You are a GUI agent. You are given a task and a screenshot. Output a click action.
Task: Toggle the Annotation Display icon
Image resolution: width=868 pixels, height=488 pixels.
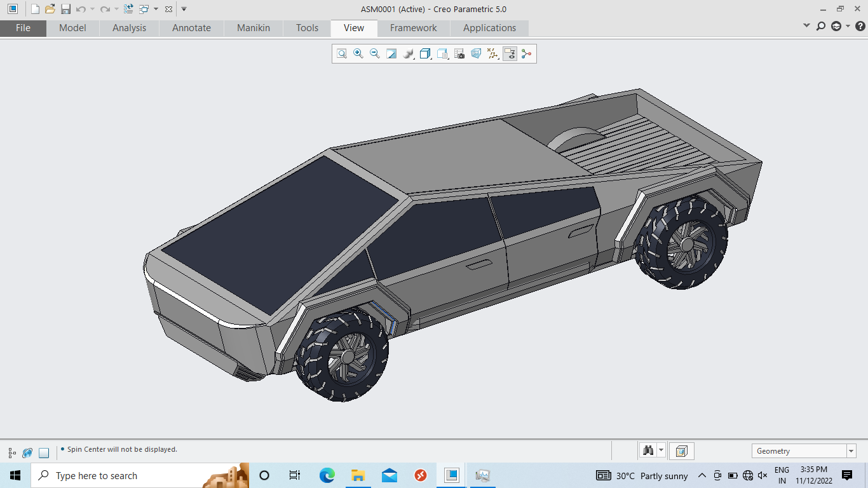tap(510, 54)
